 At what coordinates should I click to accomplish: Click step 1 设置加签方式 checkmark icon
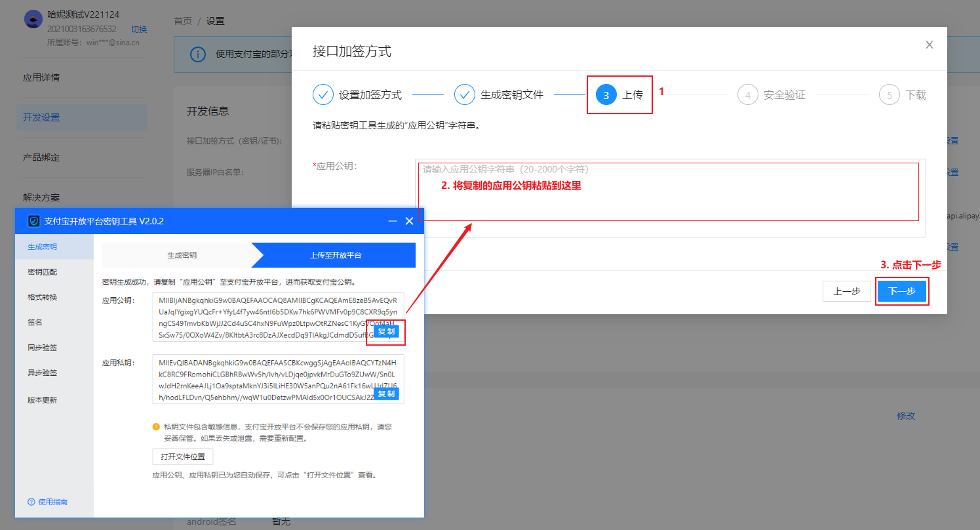point(323,94)
